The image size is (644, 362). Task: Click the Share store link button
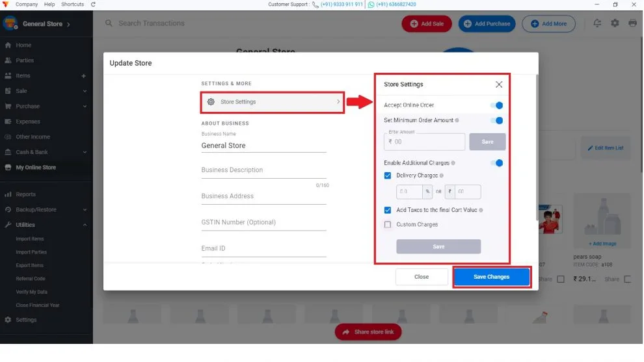(x=368, y=332)
